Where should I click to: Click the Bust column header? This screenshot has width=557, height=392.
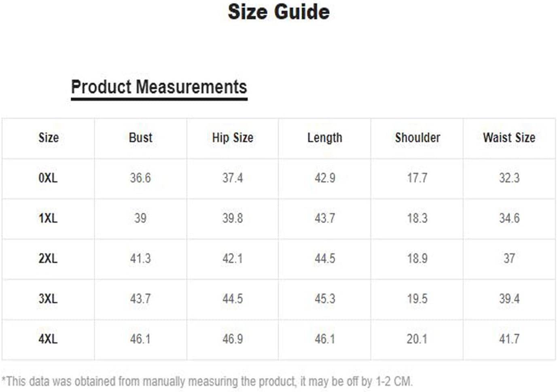(x=140, y=138)
